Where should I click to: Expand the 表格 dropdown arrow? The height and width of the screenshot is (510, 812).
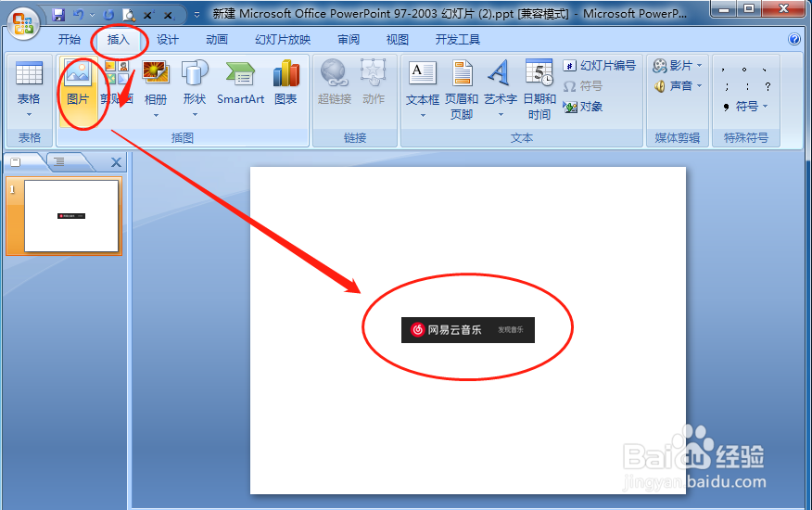[x=29, y=114]
